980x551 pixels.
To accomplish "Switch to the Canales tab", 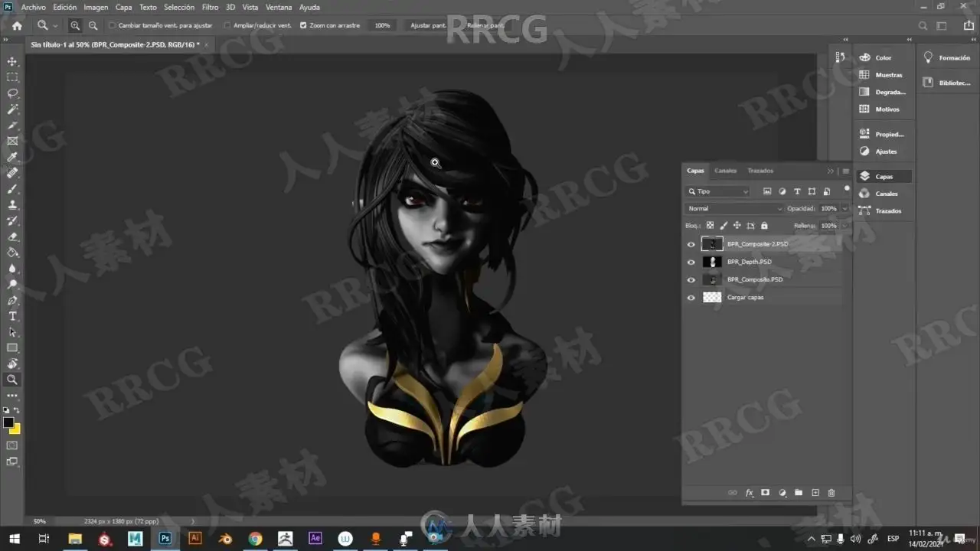I will tap(725, 171).
